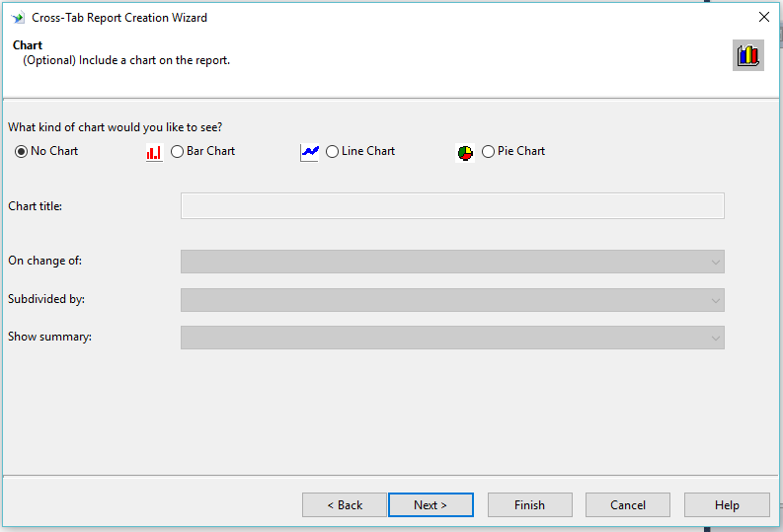Click into the Chart title field
Image resolution: width=783 pixels, height=532 pixels.
coord(452,205)
